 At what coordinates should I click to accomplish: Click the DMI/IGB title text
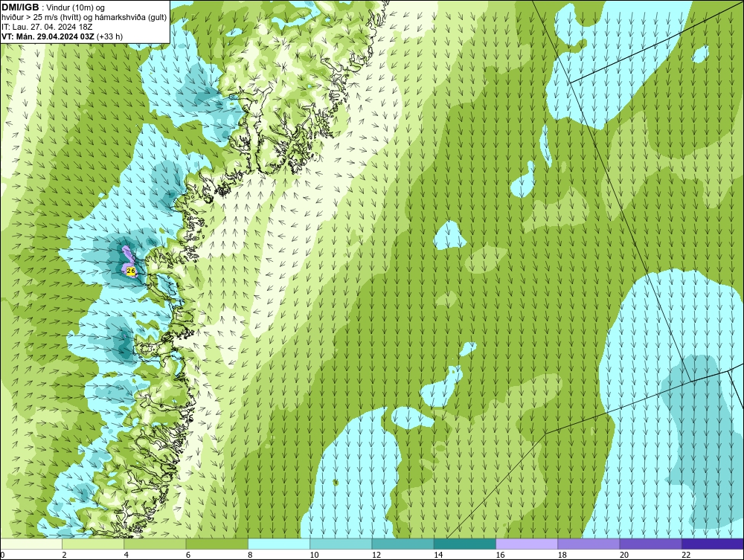pyautogui.click(x=21, y=7)
